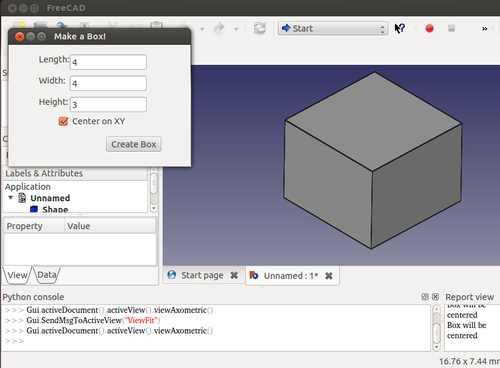Screen dimensions: 500x368
Task: Collapse the Unnamed document tree node
Action: tap(11, 198)
